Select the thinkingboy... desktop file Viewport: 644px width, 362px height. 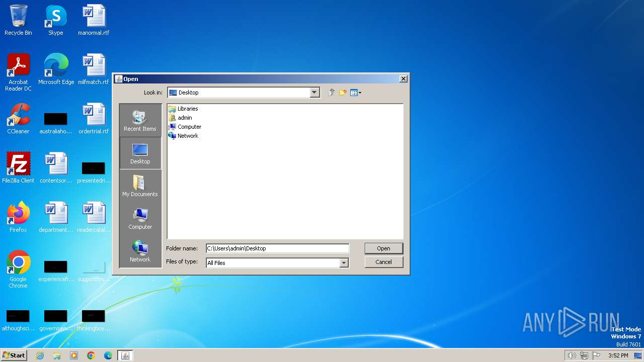tap(94, 319)
